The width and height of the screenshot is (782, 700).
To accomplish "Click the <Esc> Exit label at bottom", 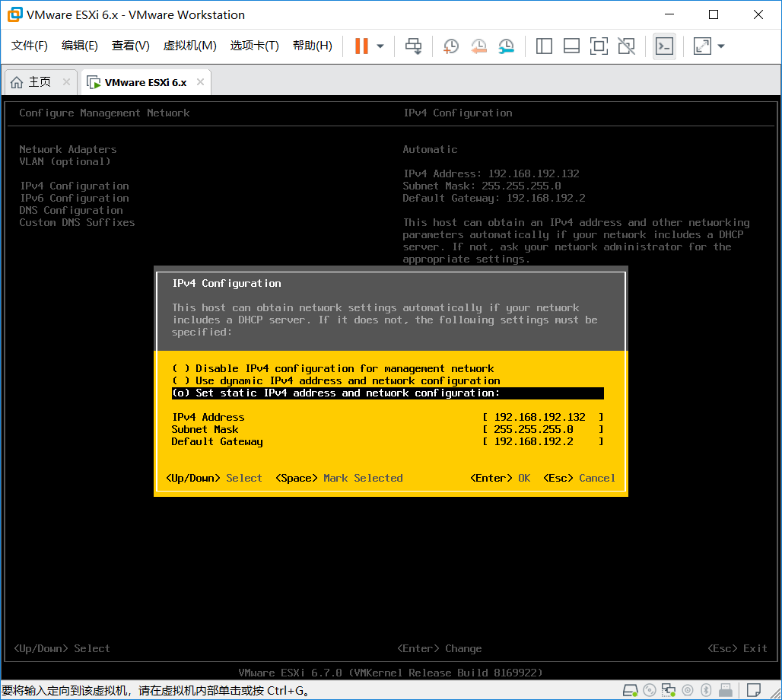I will pos(737,648).
